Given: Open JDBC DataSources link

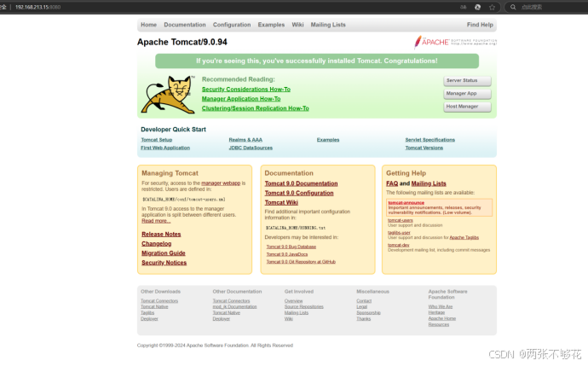Looking at the screenshot, I should pyautogui.click(x=251, y=148).
